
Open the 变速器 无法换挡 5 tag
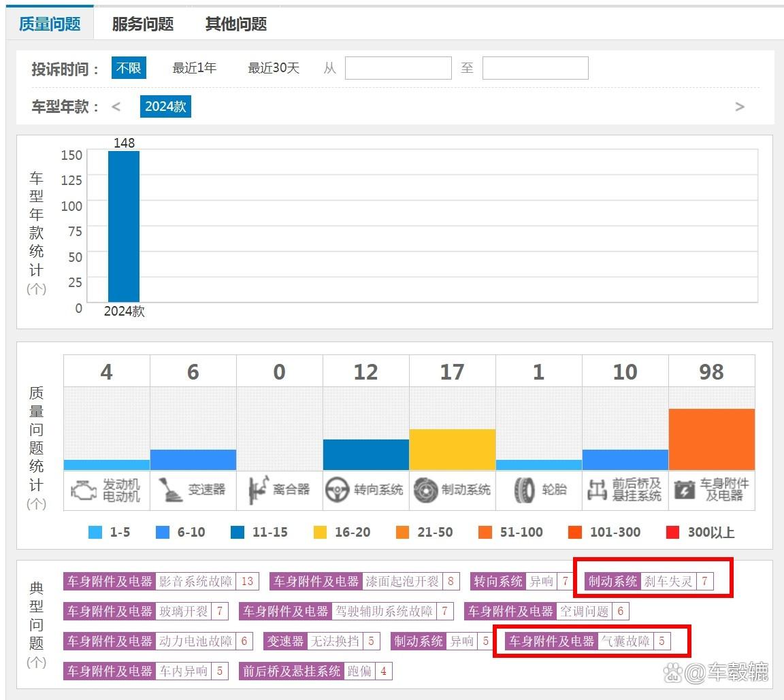(321, 641)
